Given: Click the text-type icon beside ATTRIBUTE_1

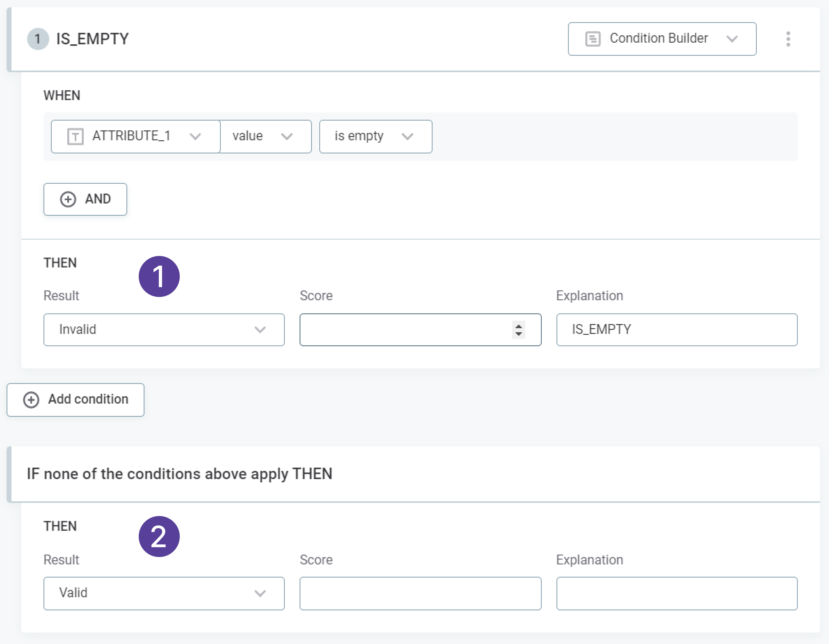Looking at the screenshot, I should click(75, 137).
